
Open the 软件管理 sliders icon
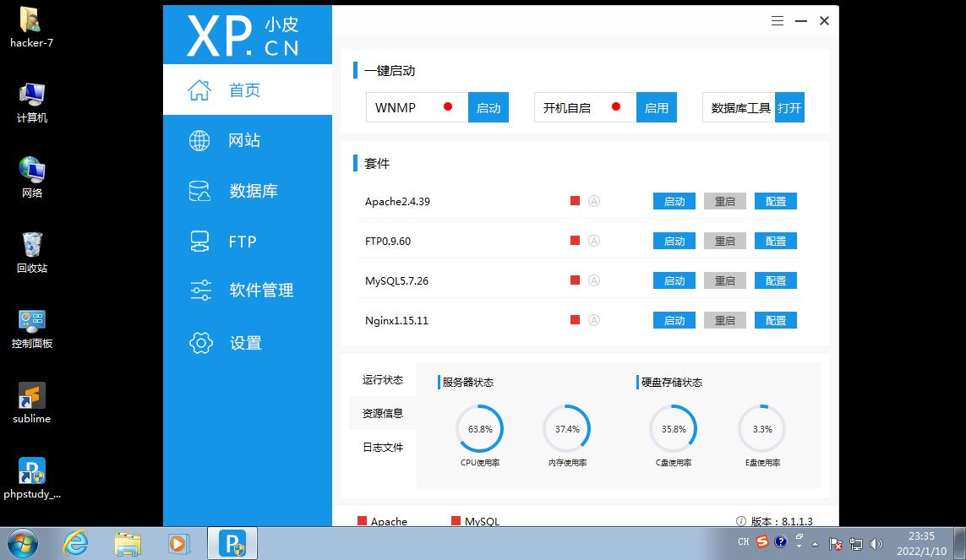[201, 290]
